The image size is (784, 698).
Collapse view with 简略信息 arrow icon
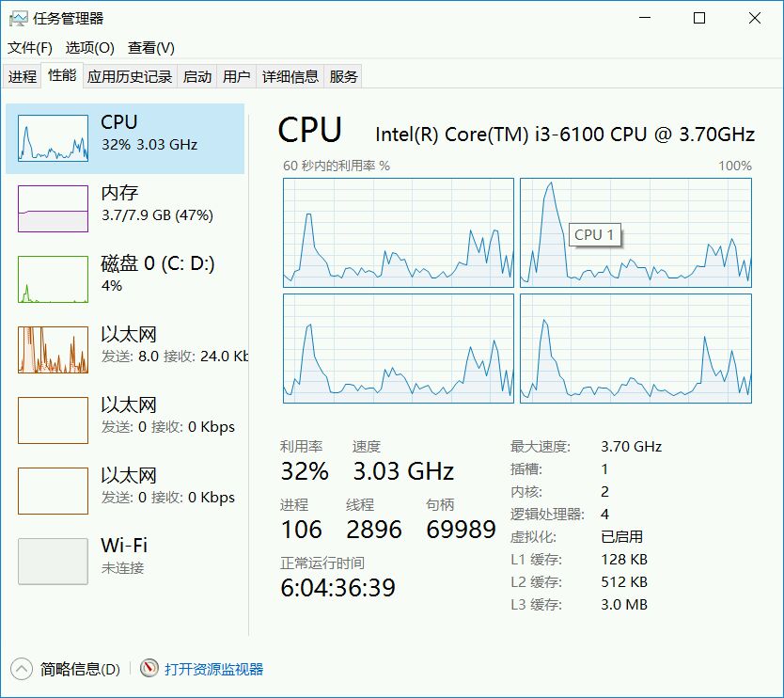[22, 669]
